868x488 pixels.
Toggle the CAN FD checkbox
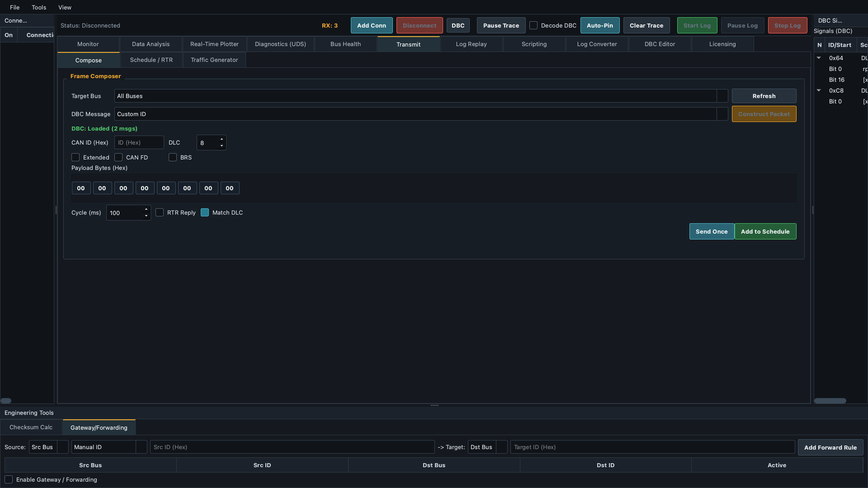coord(118,157)
